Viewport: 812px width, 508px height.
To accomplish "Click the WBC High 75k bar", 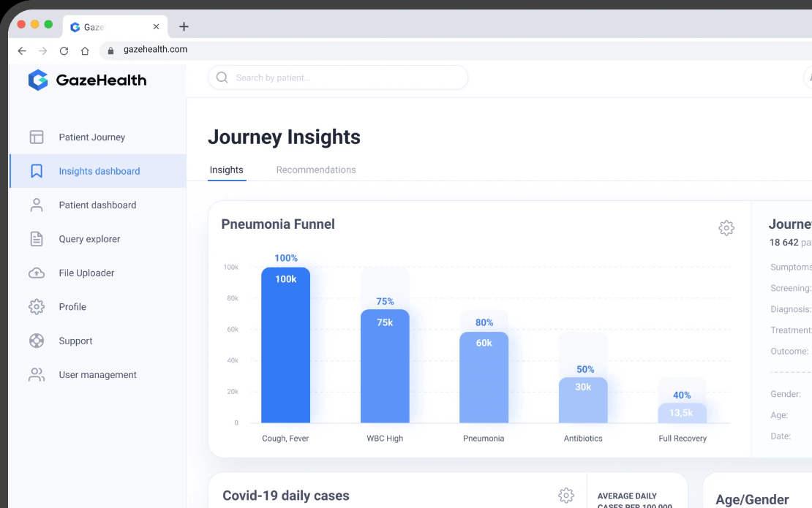I will click(385, 366).
